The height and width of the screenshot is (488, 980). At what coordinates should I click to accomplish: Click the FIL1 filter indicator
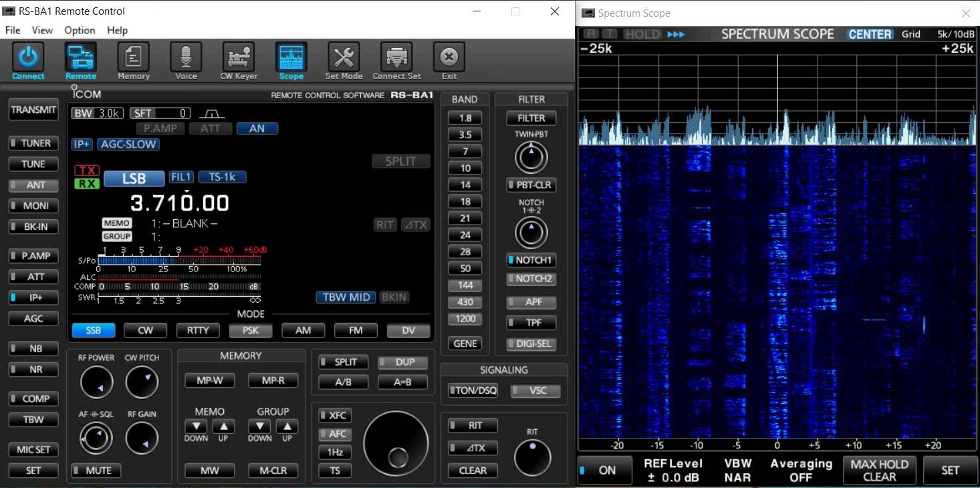[x=181, y=177]
